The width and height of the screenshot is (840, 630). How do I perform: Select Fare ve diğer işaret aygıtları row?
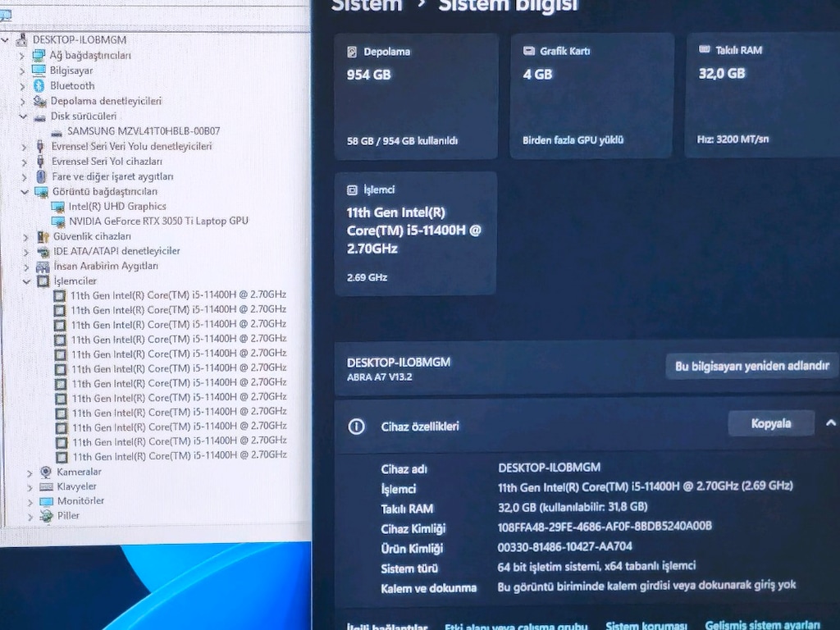112,176
